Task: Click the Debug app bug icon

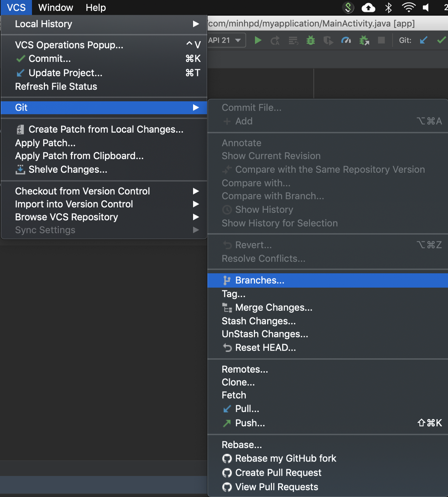Action: (x=311, y=40)
